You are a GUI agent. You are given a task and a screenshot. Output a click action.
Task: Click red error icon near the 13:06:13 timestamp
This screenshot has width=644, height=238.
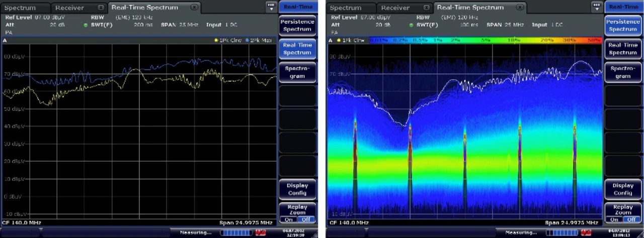(586, 232)
